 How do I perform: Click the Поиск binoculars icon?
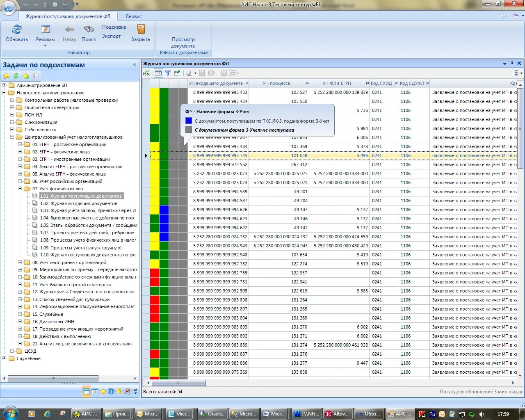point(89,30)
